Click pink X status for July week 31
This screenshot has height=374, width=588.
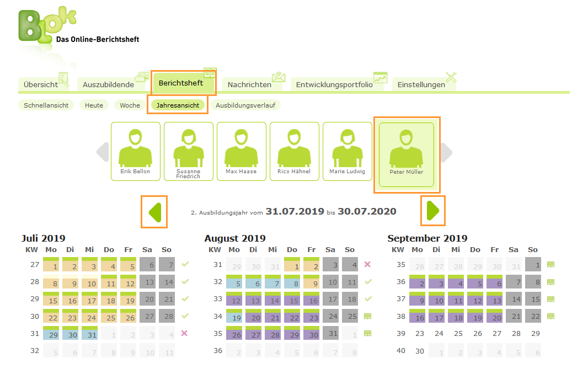[x=185, y=334]
